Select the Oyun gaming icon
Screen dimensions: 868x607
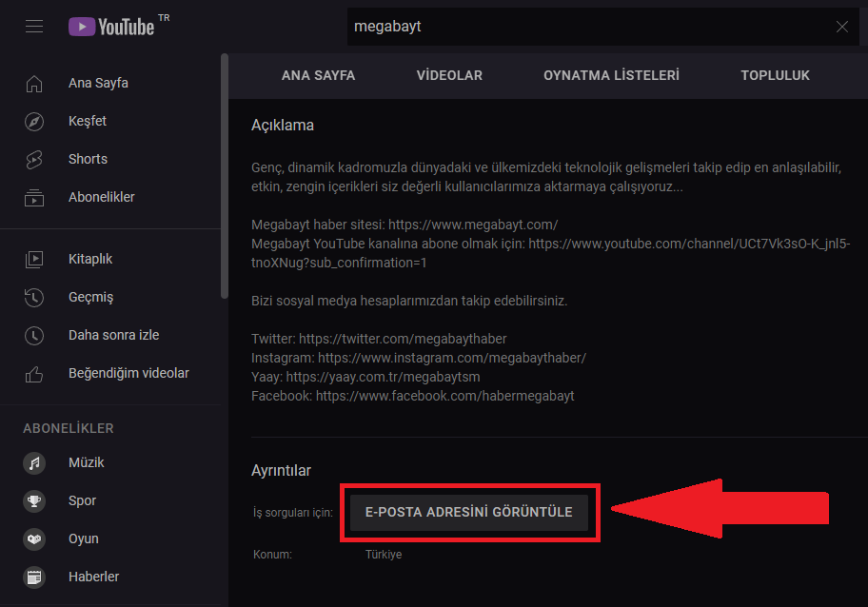click(34, 539)
